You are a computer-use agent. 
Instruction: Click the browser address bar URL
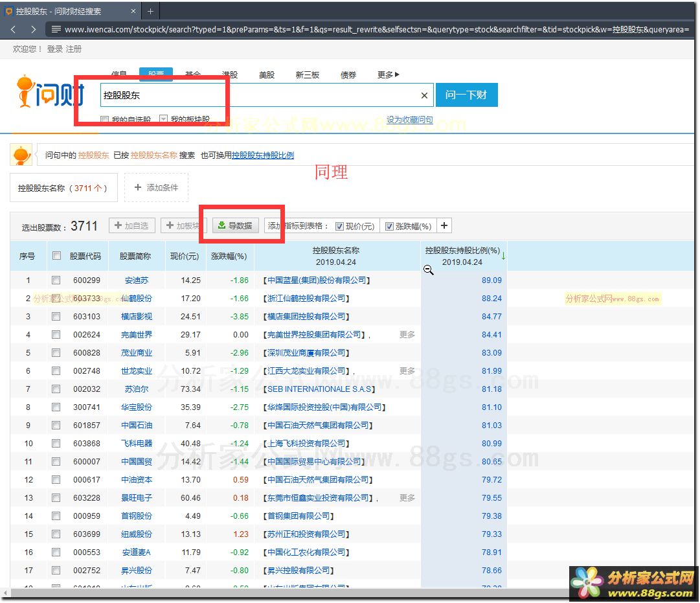tap(377, 30)
